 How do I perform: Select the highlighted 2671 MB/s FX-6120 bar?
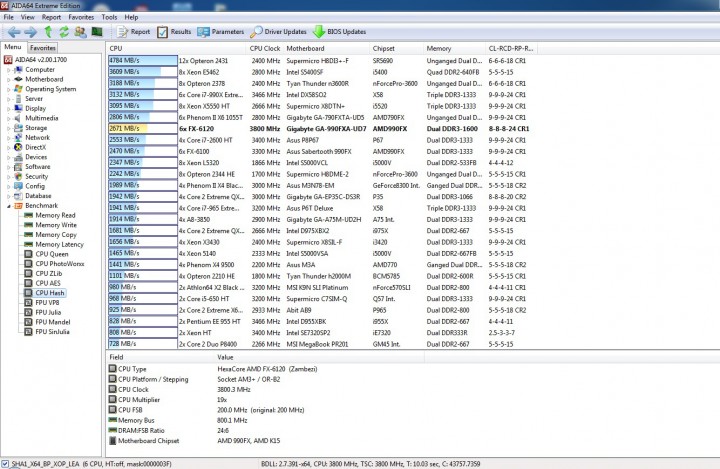click(143, 129)
